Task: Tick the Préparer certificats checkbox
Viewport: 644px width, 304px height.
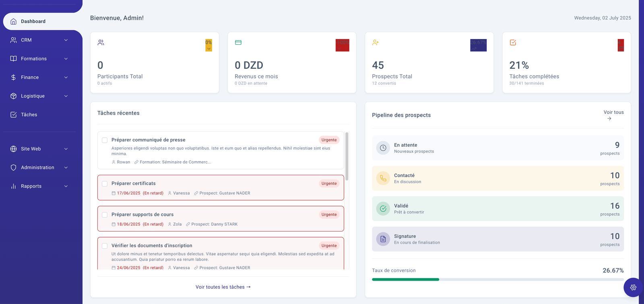Action: coord(105,184)
